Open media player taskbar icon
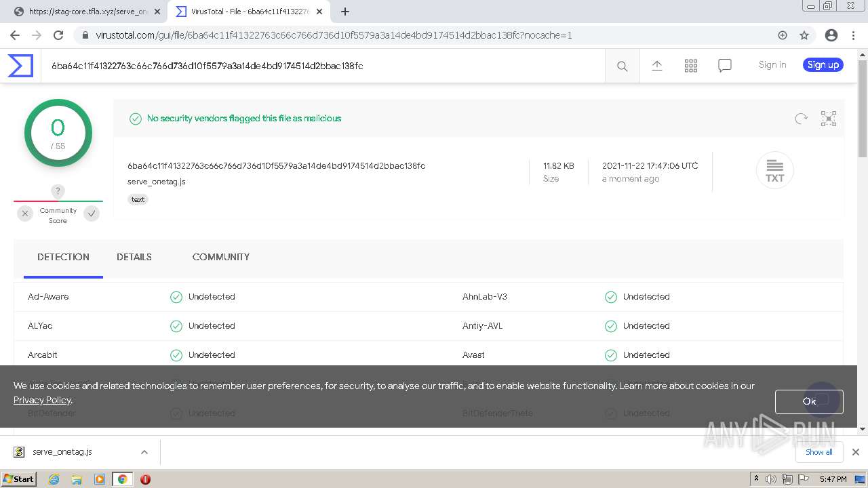Image resolution: width=868 pixels, height=488 pixels. coord(100,479)
